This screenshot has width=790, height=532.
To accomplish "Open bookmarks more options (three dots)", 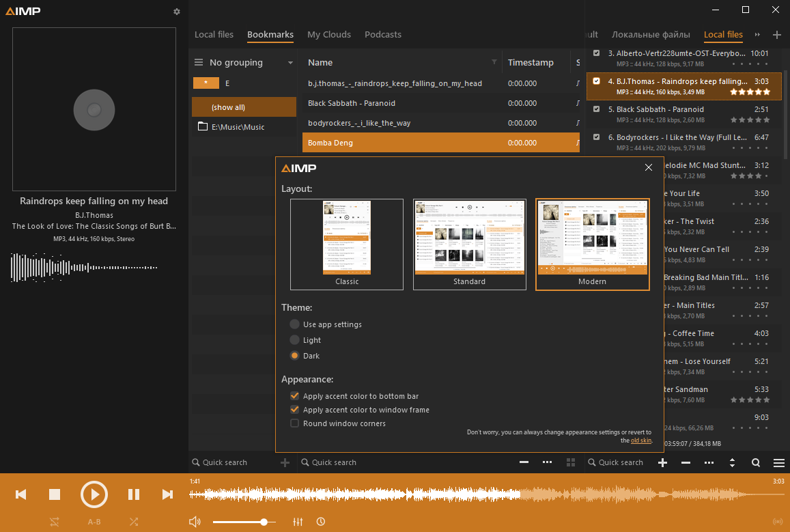I will point(547,462).
